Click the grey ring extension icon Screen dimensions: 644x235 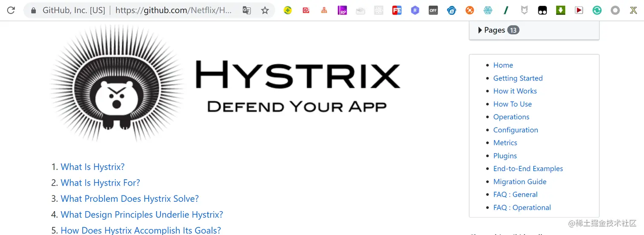(x=615, y=10)
